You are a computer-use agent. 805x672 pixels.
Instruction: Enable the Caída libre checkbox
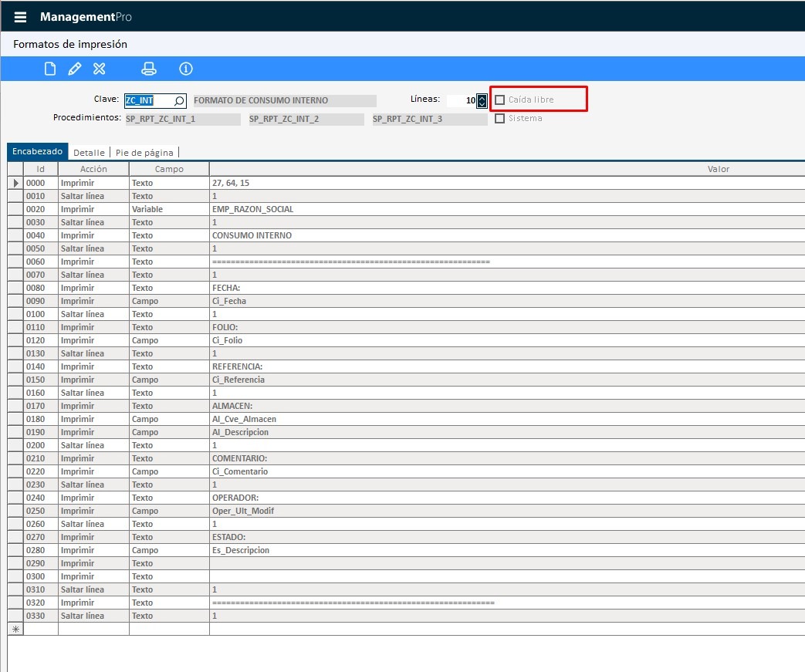499,100
